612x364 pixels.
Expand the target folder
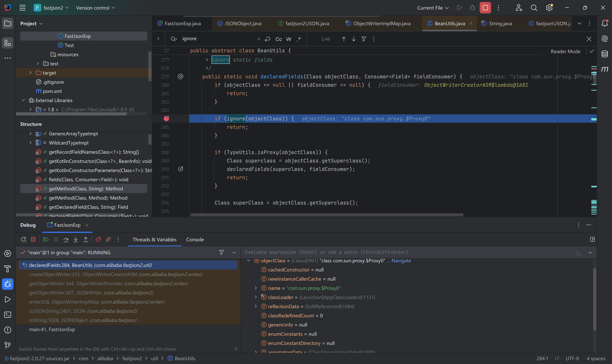tap(30, 73)
